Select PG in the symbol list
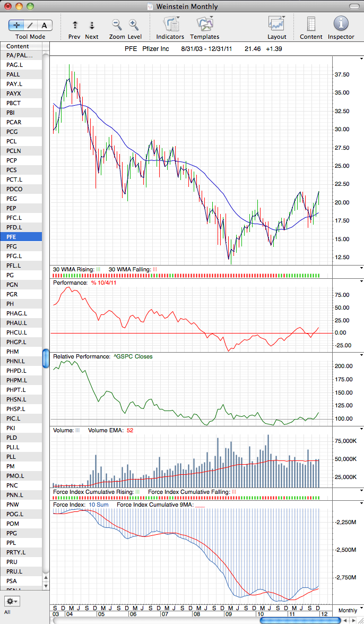The image size is (364, 624). [21, 275]
